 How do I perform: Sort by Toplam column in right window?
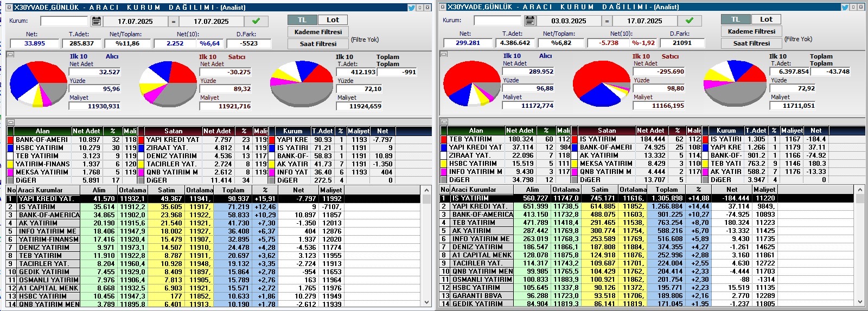tap(666, 190)
